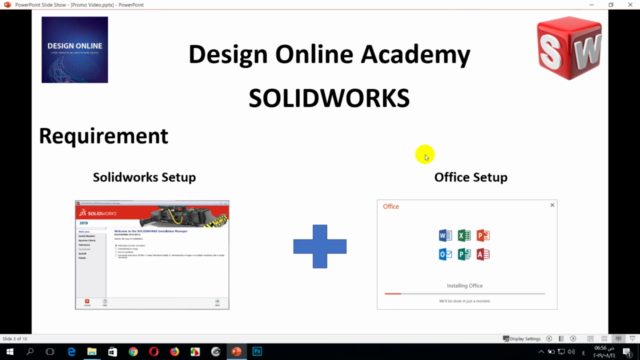640x360 pixels.
Task: Click the 'Office Setup' label
Action: pos(471,178)
